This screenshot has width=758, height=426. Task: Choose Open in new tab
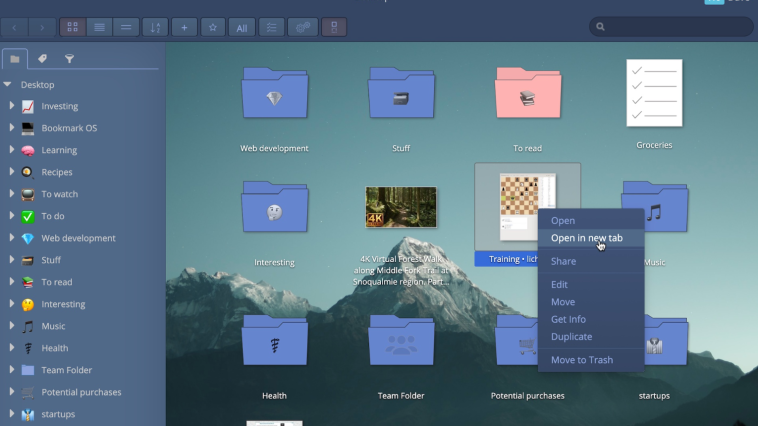(x=586, y=238)
